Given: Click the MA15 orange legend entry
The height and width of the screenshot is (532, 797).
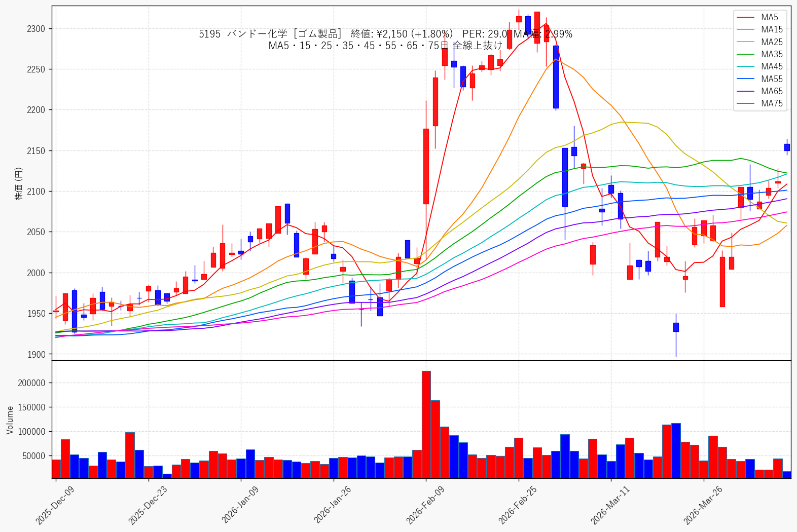Looking at the screenshot, I should point(759,30).
